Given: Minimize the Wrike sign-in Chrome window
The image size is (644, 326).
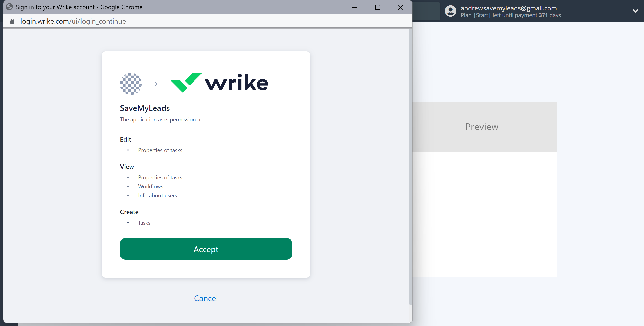Looking at the screenshot, I should tap(354, 7).
